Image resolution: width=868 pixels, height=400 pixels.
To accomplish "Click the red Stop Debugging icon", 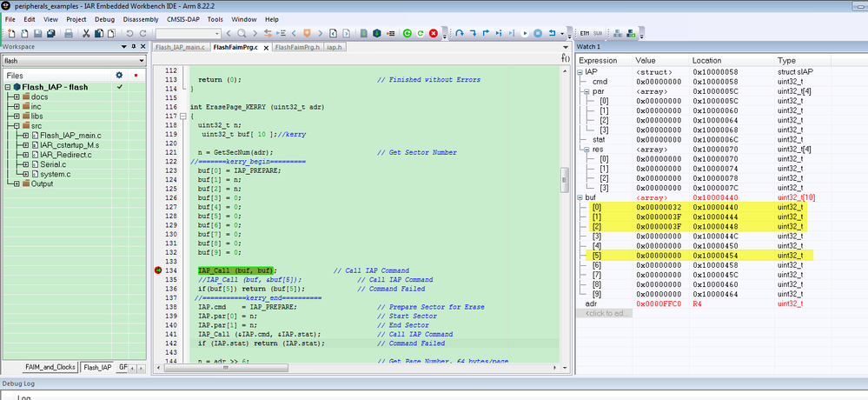I will tap(433, 33).
